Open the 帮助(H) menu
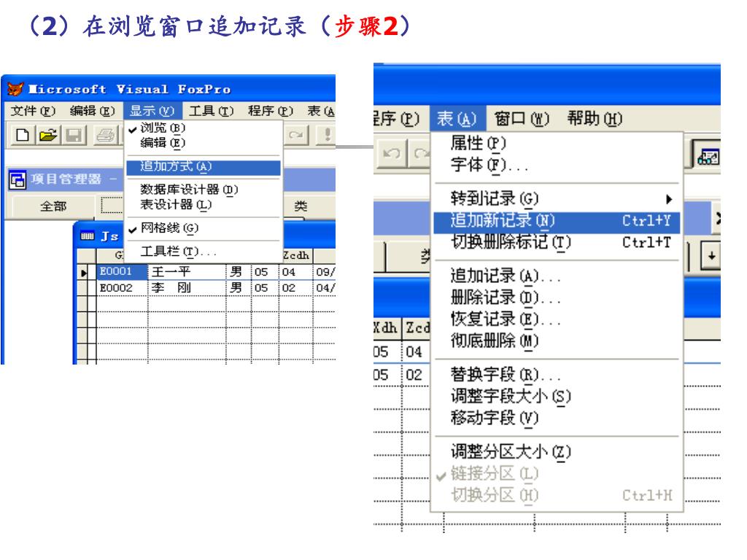747x560 pixels. 595,119
